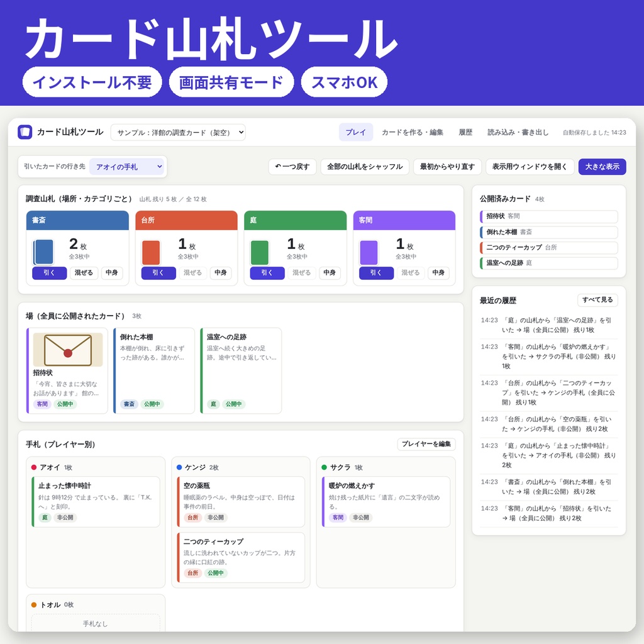The width and height of the screenshot is (644, 644).
Task: Switch to the カードを作る・編集 tab
Action: coord(413,132)
